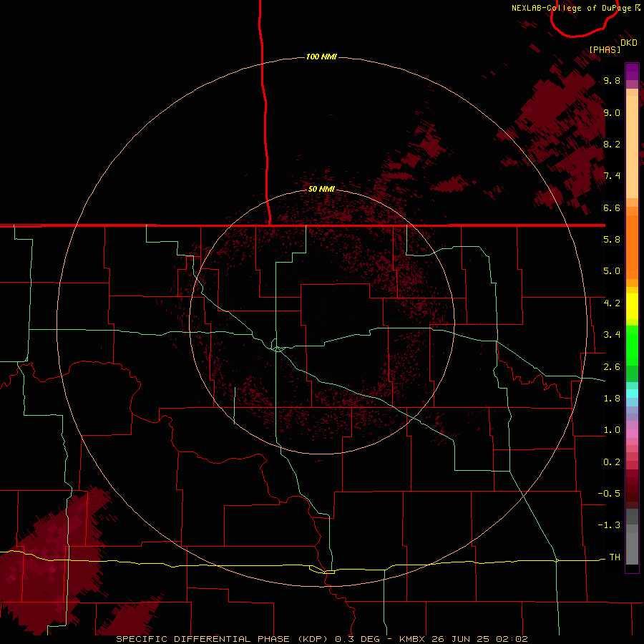The height and width of the screenshot is (644, 644).
Task: Click the orange segment of the color bar
Action: 632,248
